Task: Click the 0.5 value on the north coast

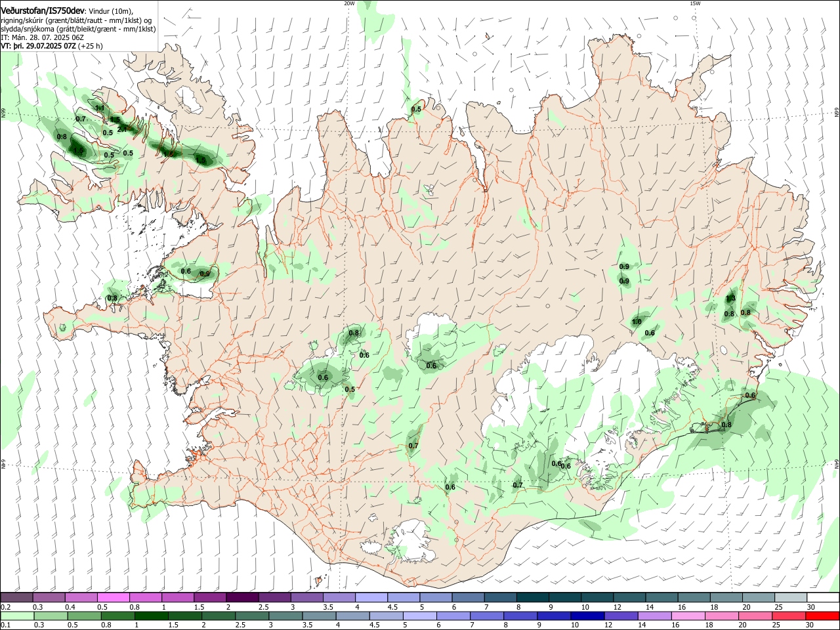Action: click(x=416, y=110)
